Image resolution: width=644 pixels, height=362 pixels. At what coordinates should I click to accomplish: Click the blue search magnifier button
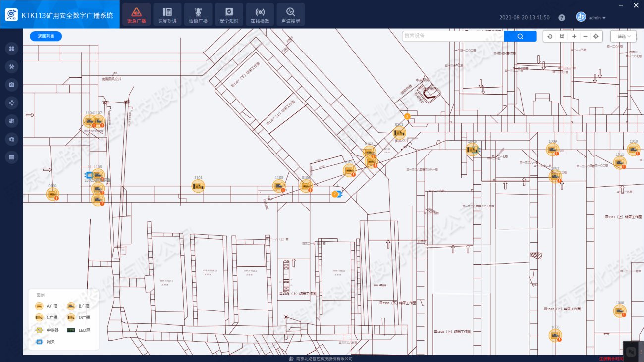click(520, 36)
